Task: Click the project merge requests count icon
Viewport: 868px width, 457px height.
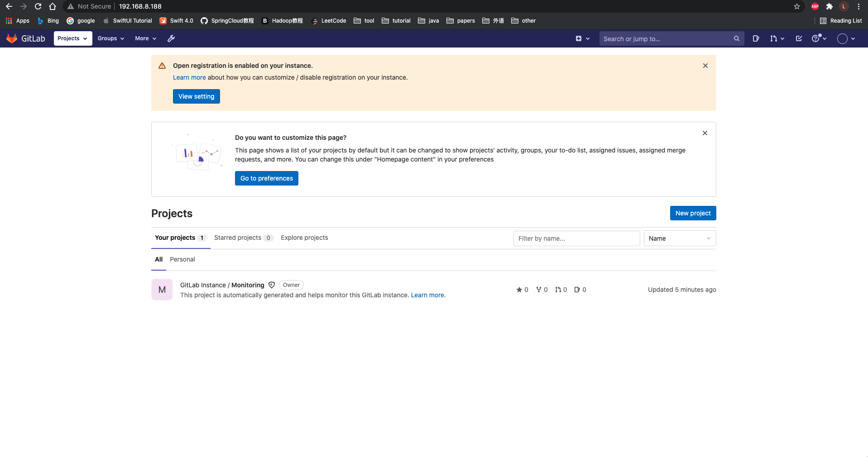Action: click(558, 290)
